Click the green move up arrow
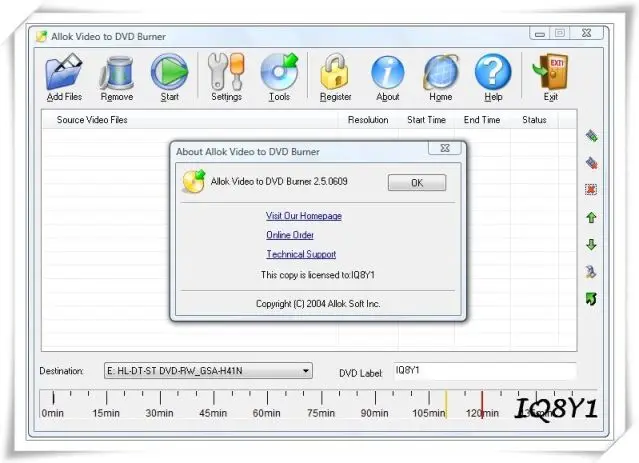639x463 pixels. coord(591,217)
